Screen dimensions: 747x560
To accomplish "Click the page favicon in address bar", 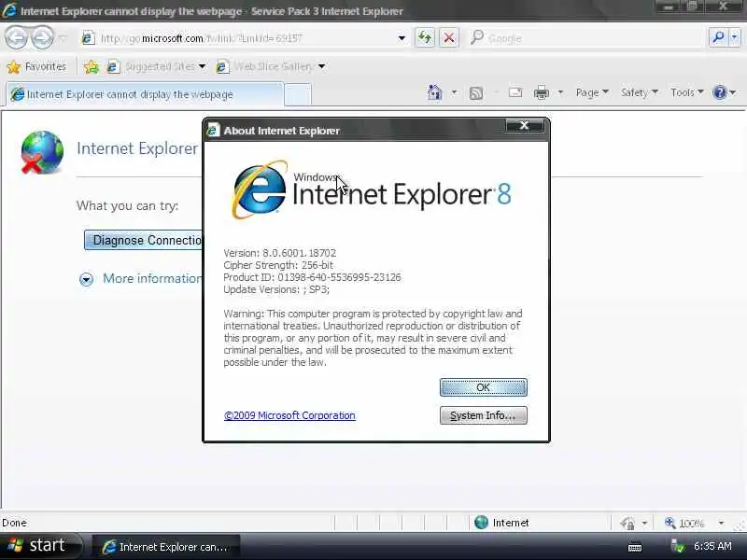I will point(88,38).
